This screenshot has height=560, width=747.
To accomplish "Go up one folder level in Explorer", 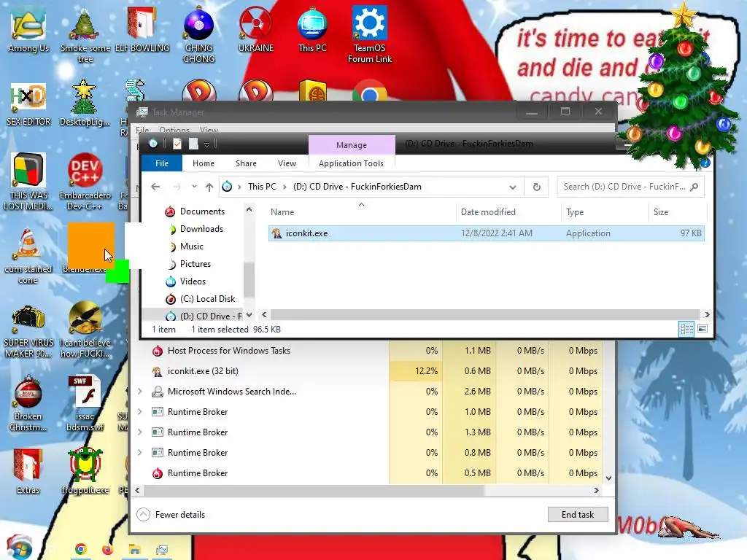I will pyautogui.click(x=209, y=187).
